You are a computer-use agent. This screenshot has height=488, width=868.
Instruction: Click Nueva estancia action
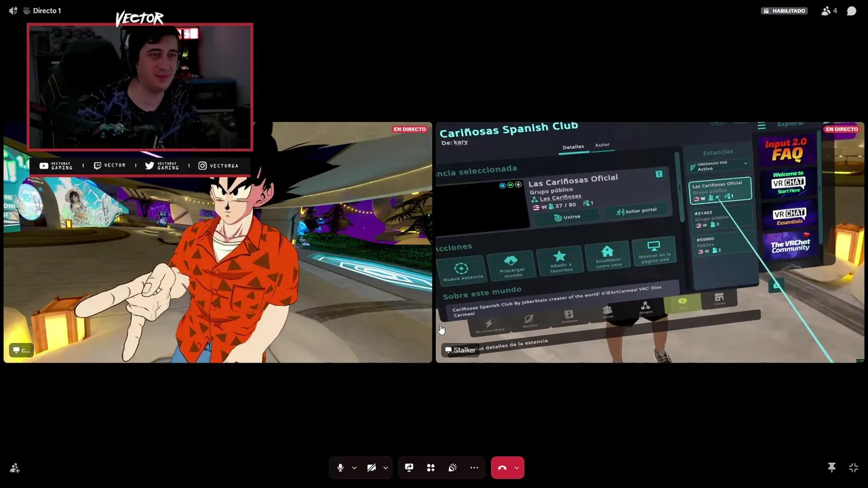pyautogui.click(x=462, y=271)
